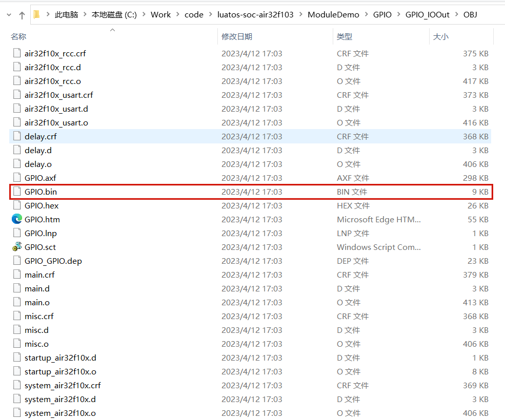Expand chevron after GPIO_IOOut breadcrumb
505x420 pixels.
[457, 14]
